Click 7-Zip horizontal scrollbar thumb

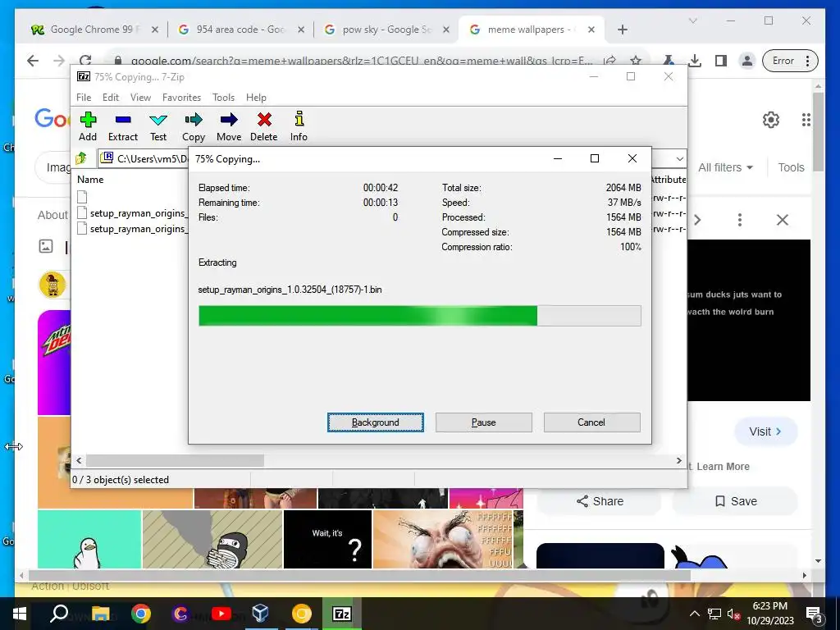[x=176, y=460]
